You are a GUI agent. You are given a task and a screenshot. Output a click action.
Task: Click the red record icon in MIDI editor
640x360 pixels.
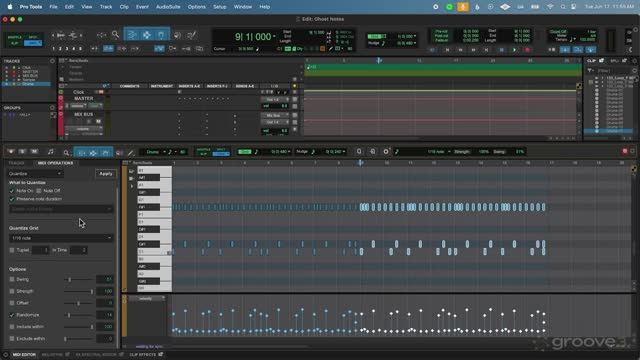point(624,151)
